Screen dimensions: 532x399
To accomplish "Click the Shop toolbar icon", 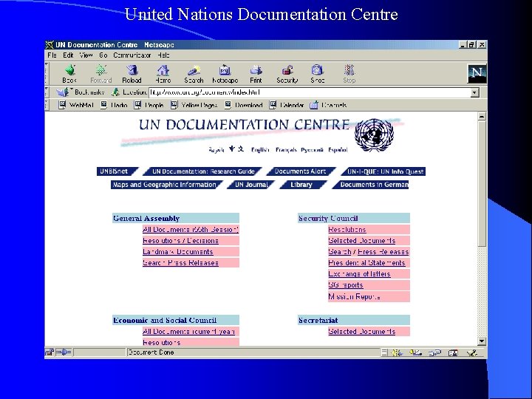I will click(x=318, y=70).
